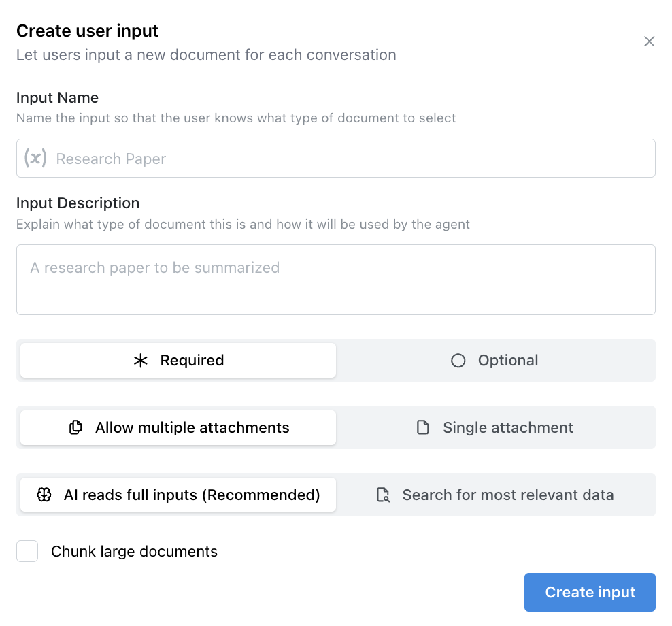
Task: Enable the Chunk large documents checkbox
Action: pyautogui.click(x=27, y=551)
